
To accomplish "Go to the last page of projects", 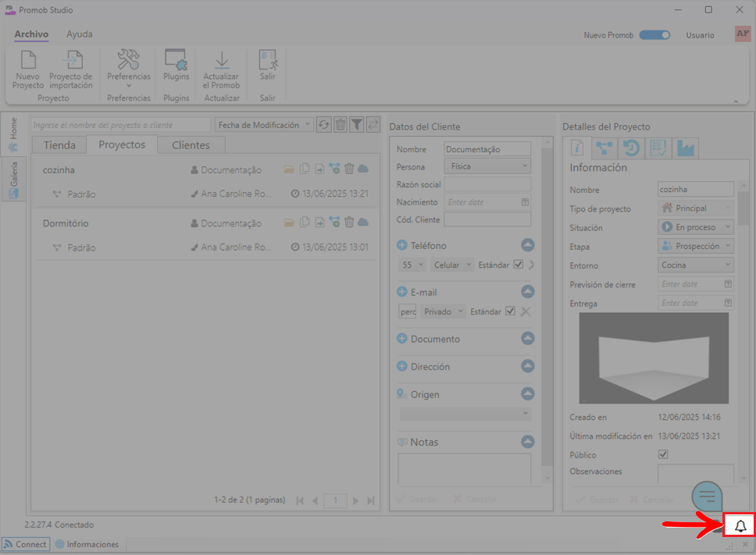I will pos(371,500).
